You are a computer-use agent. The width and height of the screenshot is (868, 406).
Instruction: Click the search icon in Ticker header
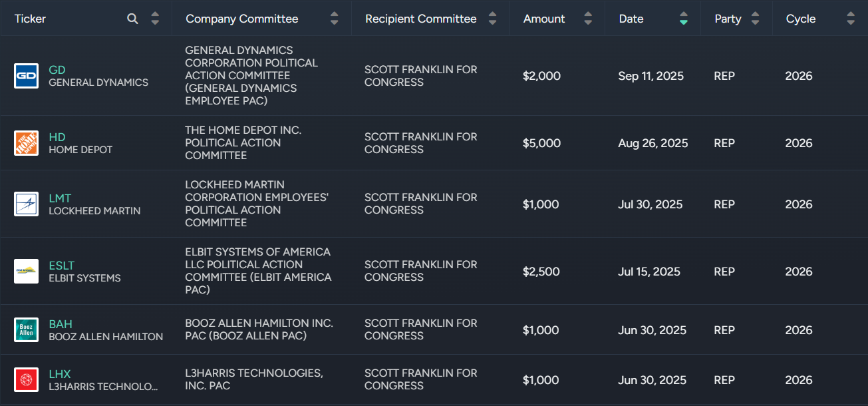click(133, 19)
